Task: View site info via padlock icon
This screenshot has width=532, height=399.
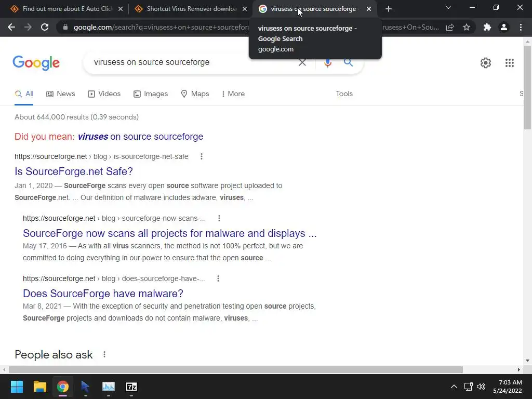Action: pos(65,27)
